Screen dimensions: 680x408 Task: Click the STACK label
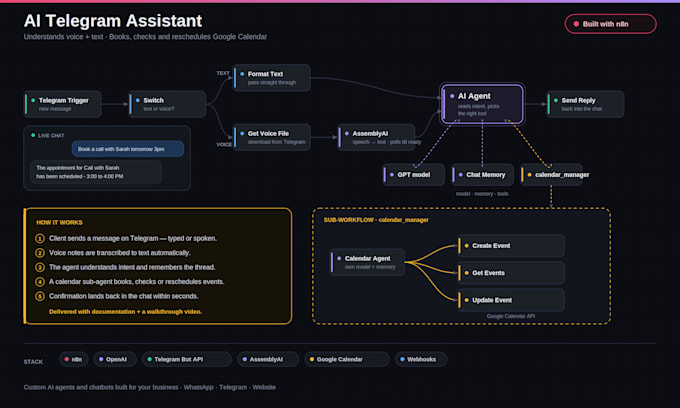33,362
